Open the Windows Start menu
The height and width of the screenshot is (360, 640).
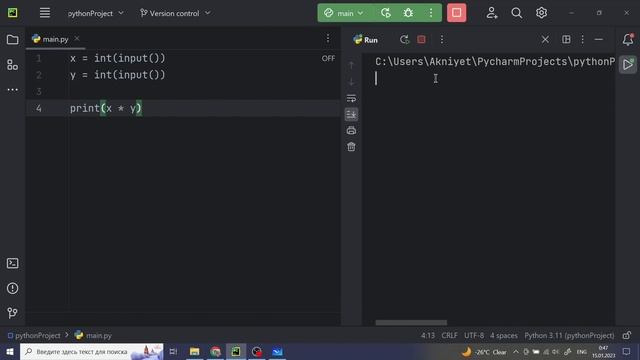pos(10,351)
